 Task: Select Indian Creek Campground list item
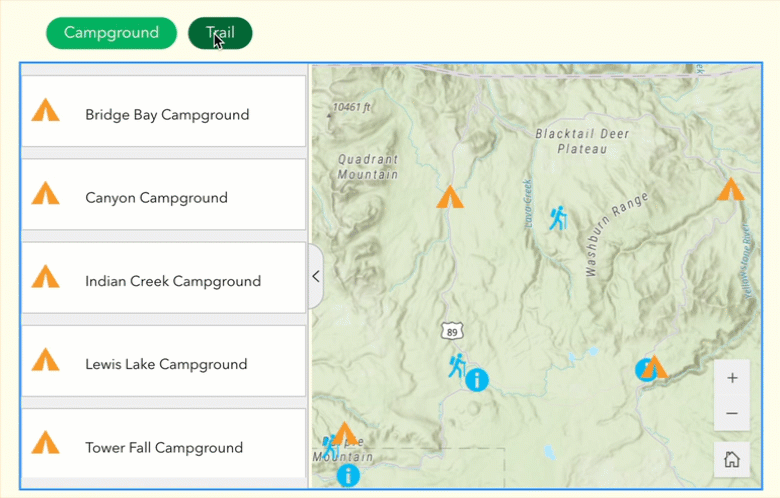(x=173, y=281)
